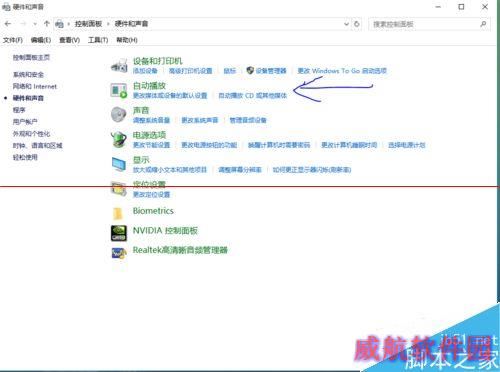Click 更改媒体或设备的默认设置

point(170,95)
